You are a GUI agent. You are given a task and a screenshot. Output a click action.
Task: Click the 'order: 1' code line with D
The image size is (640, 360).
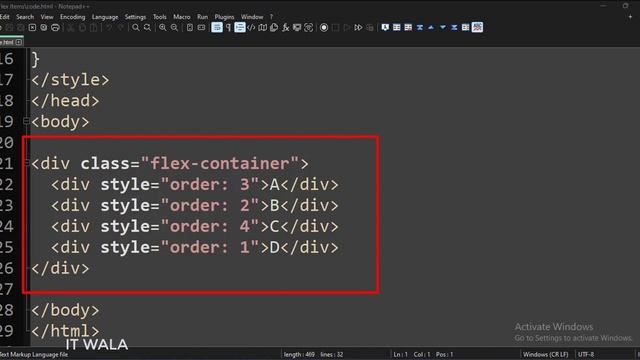195,247
